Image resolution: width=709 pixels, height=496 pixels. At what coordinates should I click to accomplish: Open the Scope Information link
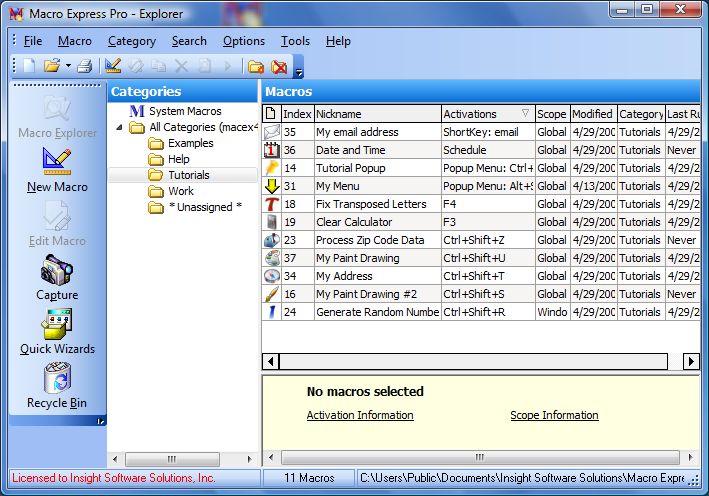(x=554, y=415)
